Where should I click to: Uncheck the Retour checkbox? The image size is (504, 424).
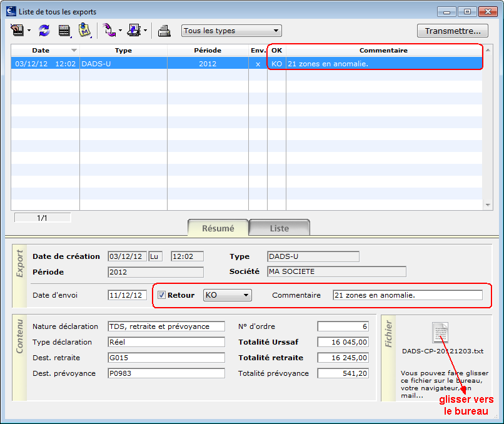click(161, 295)
